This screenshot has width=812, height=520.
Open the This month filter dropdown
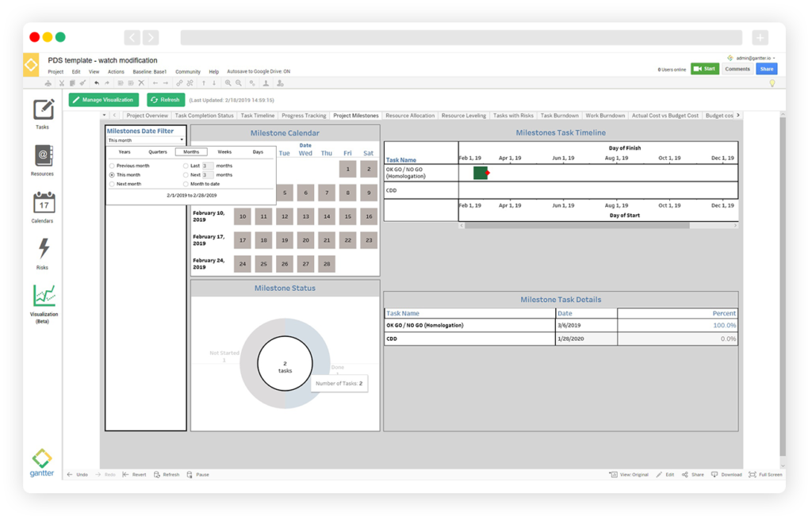146,140
